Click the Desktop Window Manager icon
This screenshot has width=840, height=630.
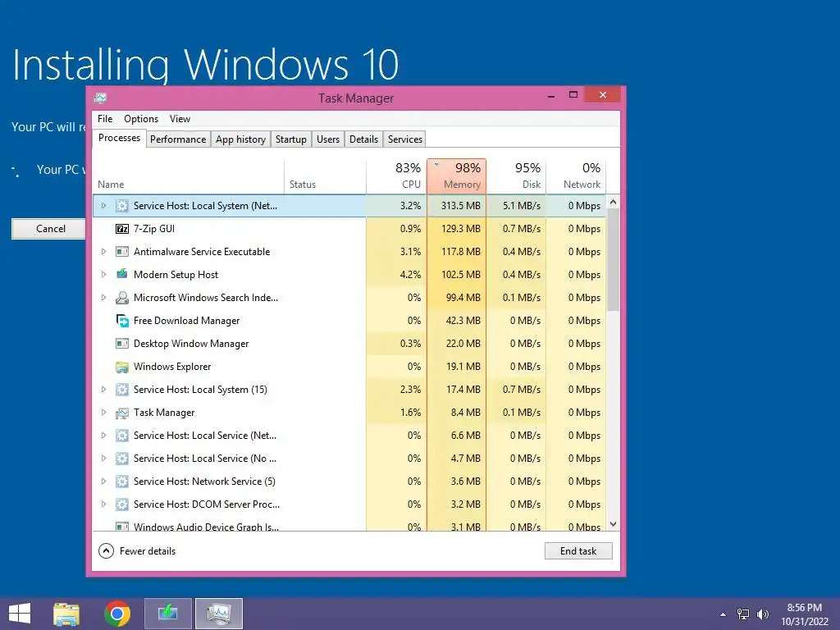click(122, 344)
